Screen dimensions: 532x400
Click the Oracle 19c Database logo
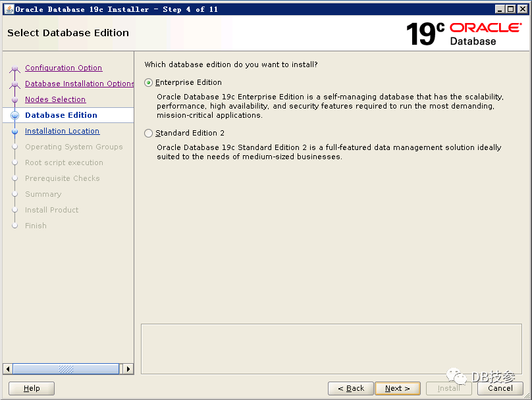pos(464,34)
